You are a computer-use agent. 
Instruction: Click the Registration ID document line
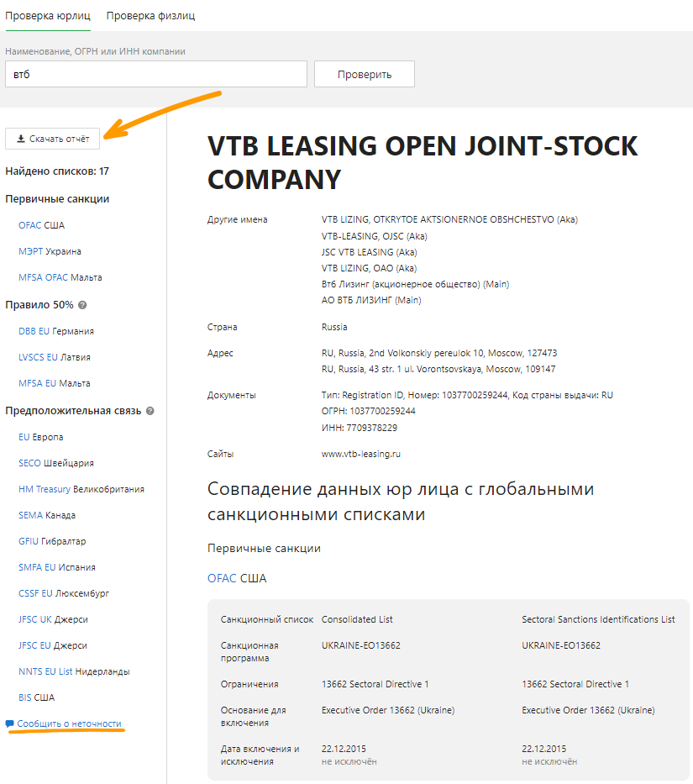(467, 395)
